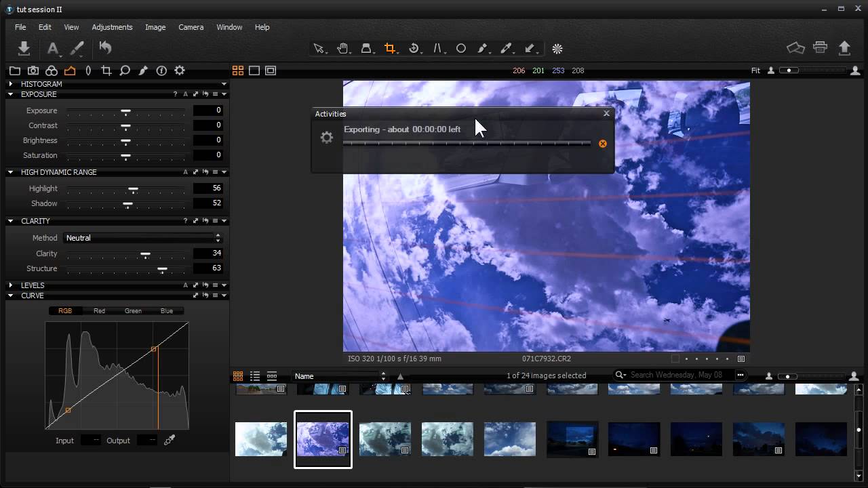868x488 pixels.
Task: Click the Variants stacked cards icon
Action: [795, 47]
